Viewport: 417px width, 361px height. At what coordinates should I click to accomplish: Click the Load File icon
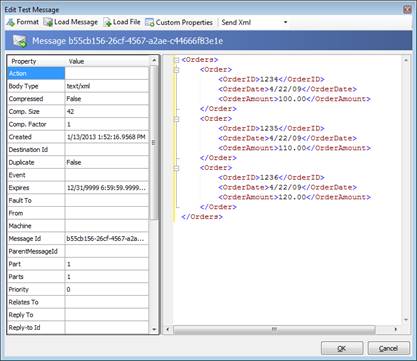(x=107, y=23)
